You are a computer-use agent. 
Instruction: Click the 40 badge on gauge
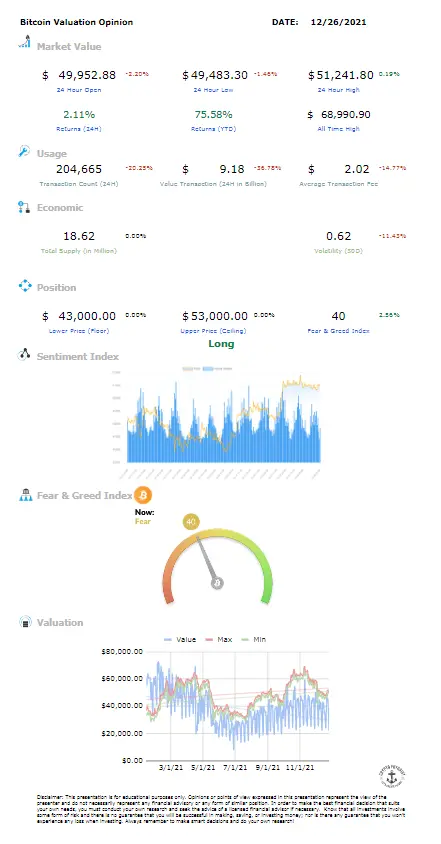(x=191, y=522)
